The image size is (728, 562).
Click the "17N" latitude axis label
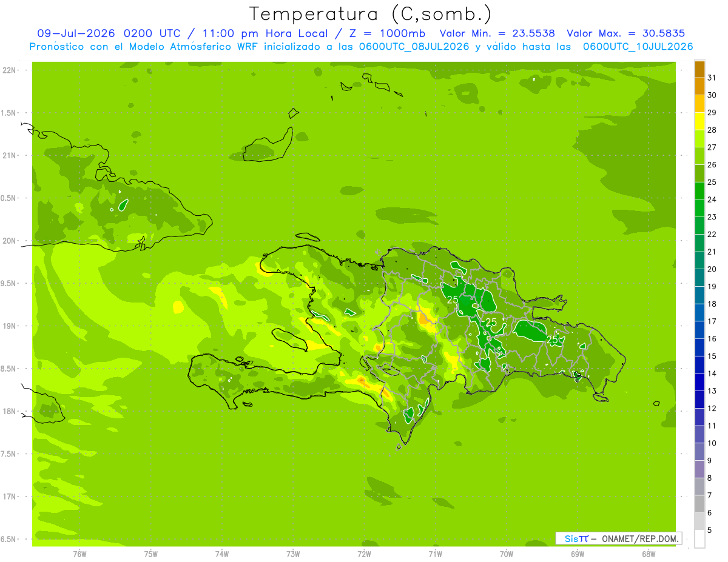point(8,497)
